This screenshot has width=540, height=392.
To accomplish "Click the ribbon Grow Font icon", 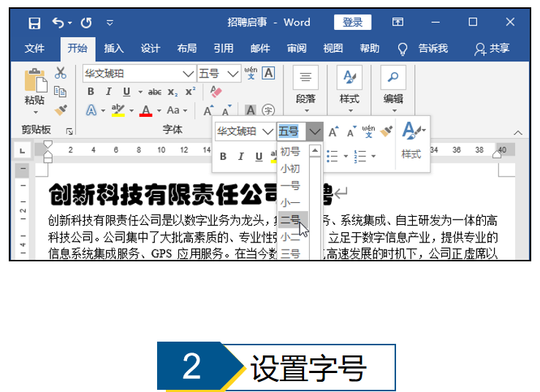I will [x=209, y=110].
